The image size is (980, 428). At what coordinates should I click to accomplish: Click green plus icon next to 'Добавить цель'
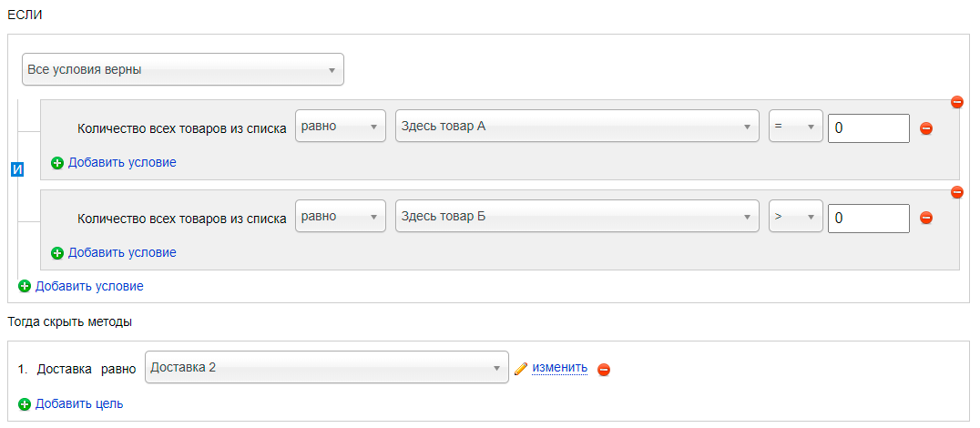pos(25,404)
